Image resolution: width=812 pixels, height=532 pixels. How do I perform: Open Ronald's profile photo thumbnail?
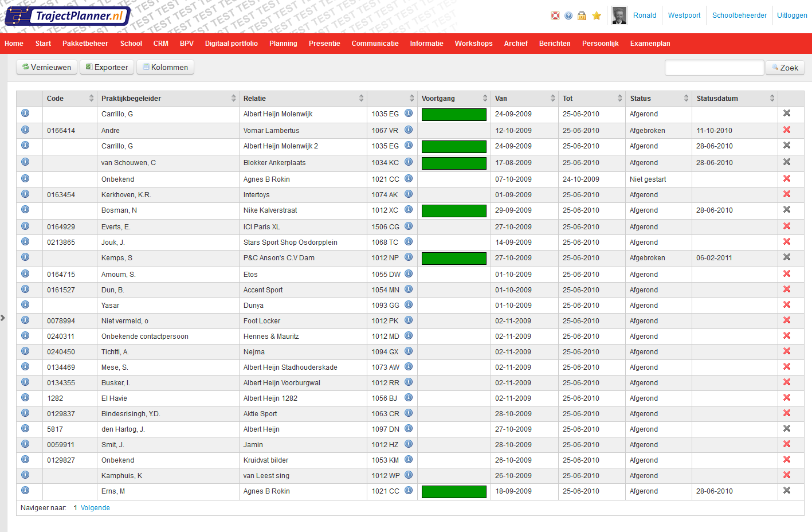(619, 15)
